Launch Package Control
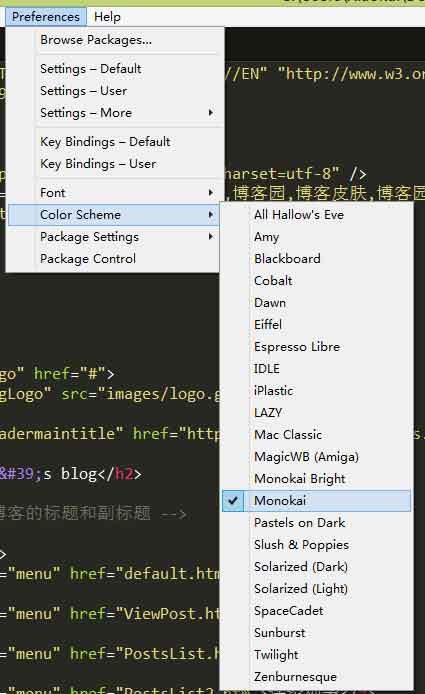The image size is (425, 694). 113,258
